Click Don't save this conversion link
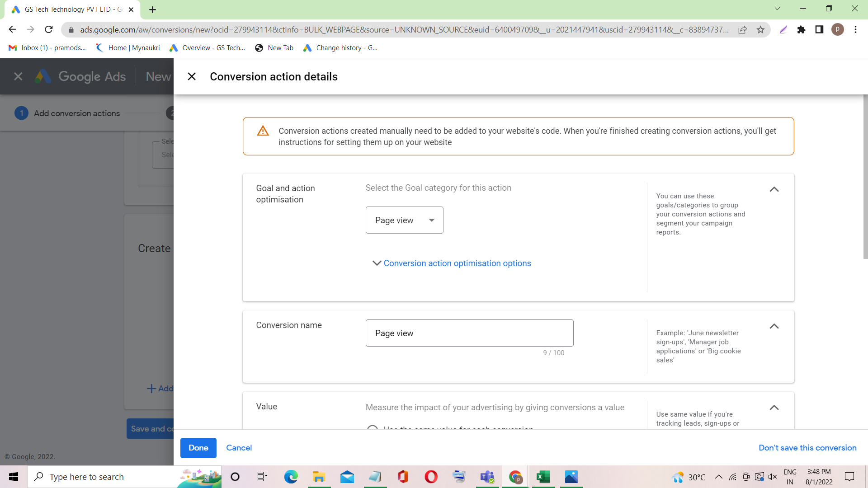Screen dimensions: 868x488 [807, 448]
